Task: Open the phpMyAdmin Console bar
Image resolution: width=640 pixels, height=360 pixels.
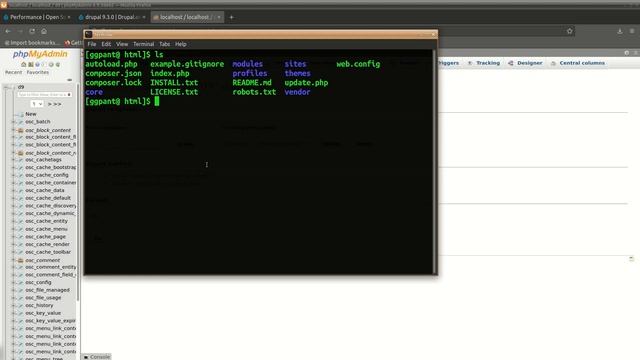Action: tap(97, 357)
